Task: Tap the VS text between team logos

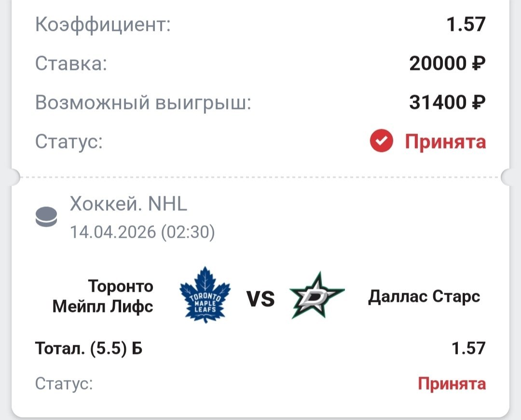Action: click(261, 299)
